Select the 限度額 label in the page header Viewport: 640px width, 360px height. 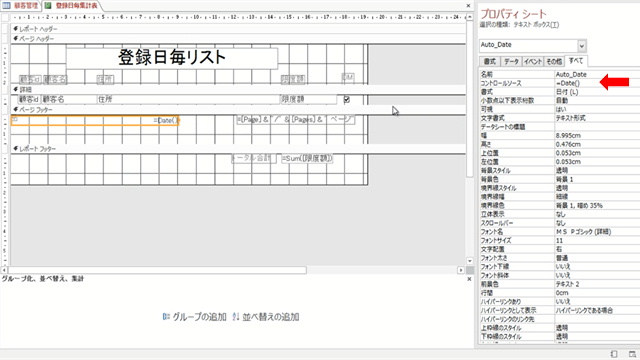click(293, 79)
